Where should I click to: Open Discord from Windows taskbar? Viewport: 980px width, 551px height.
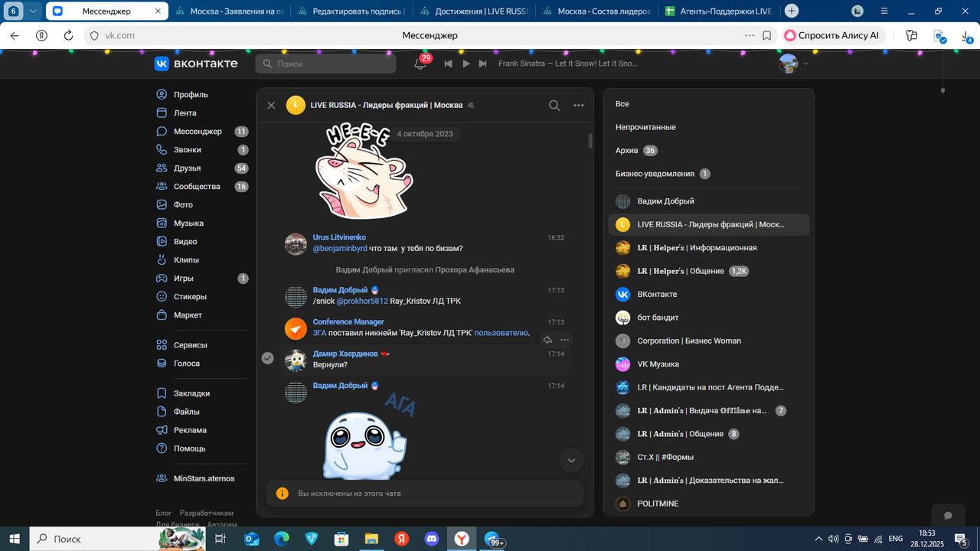(431, 539)
